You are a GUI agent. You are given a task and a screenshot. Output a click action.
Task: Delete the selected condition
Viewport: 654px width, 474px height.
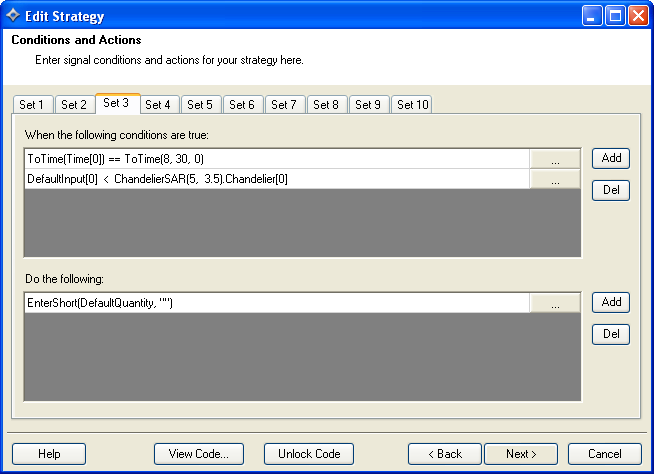pyautogui.click(x=611, y=190)
